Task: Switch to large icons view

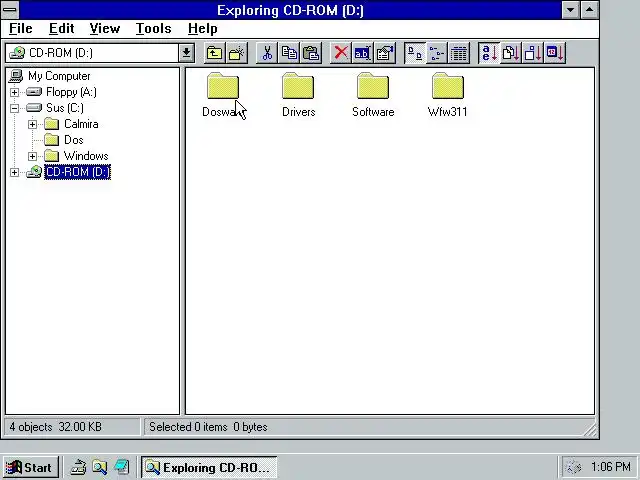Action: pyautogui.click(x=415, y=53)
